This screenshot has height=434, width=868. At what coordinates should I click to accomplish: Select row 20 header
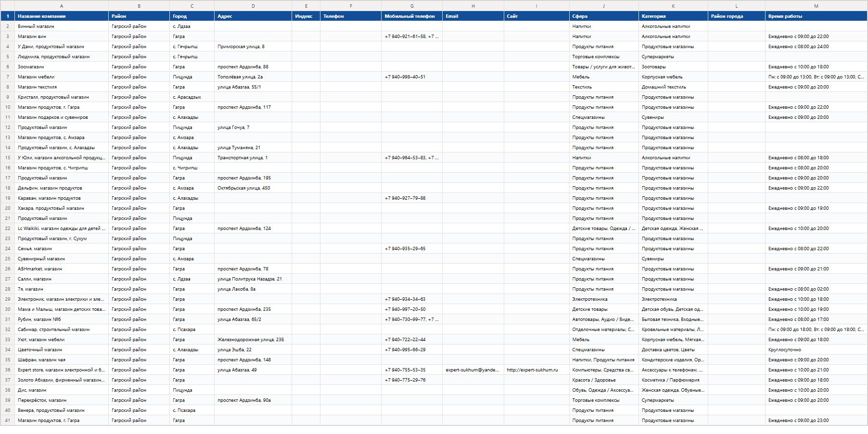pyautogui.click(x=8, y=208)
